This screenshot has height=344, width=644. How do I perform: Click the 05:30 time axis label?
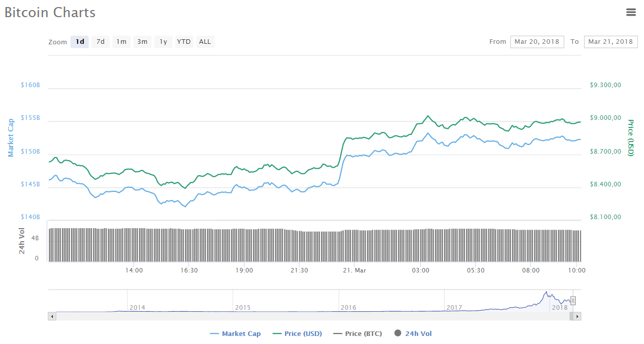click(x=476, y=270)
